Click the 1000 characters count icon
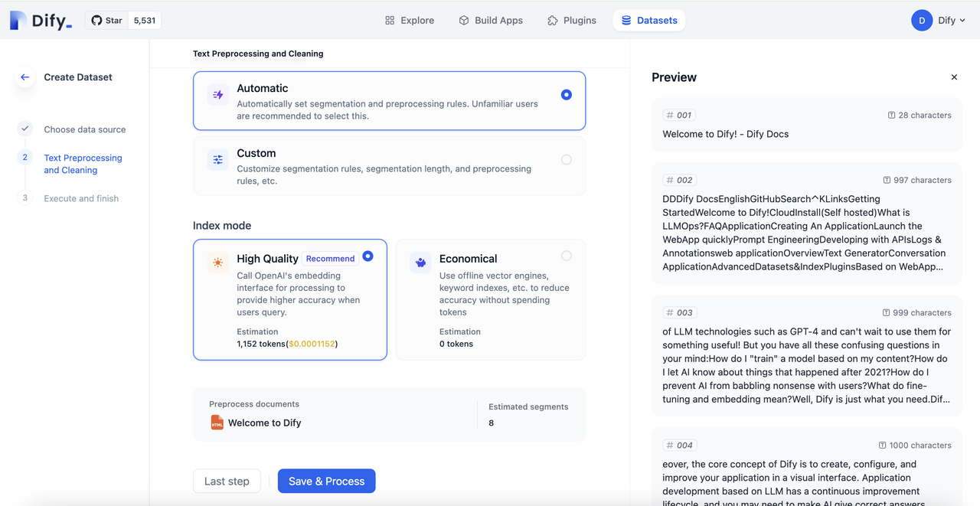Viewport: 980px width, 506px height. (882, 445)
